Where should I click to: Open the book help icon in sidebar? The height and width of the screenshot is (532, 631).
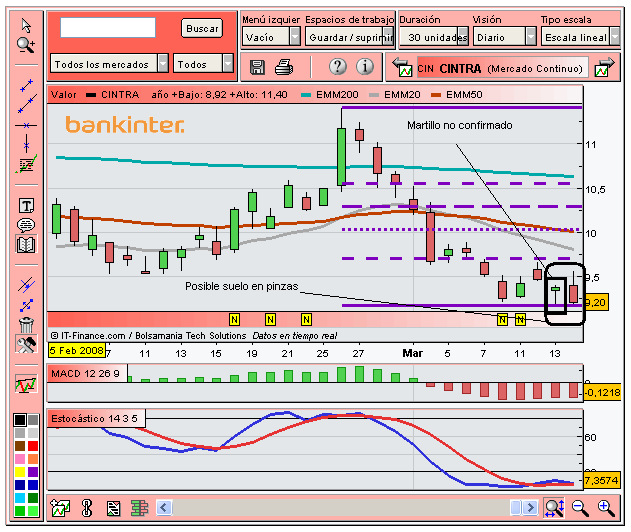click(26, 244)
